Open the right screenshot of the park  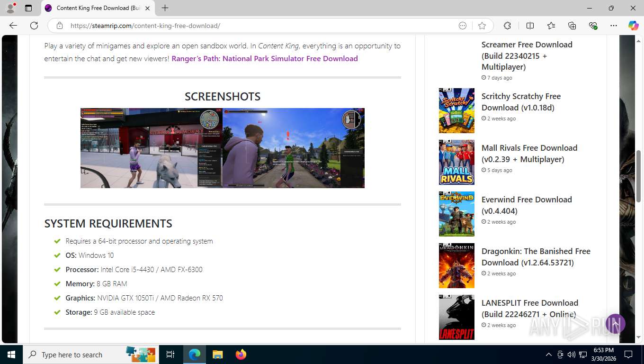[x=294, y=148]
